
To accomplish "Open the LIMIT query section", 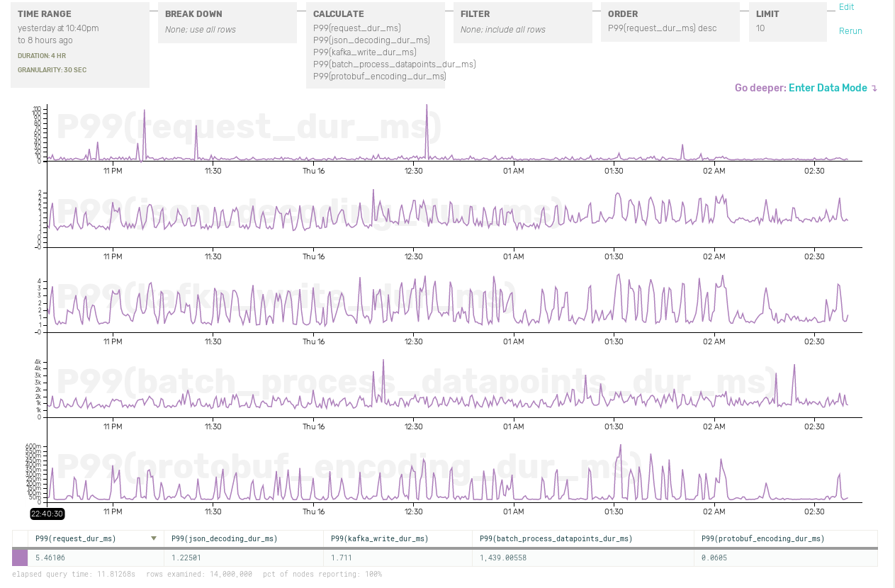I will click(787, 22).
